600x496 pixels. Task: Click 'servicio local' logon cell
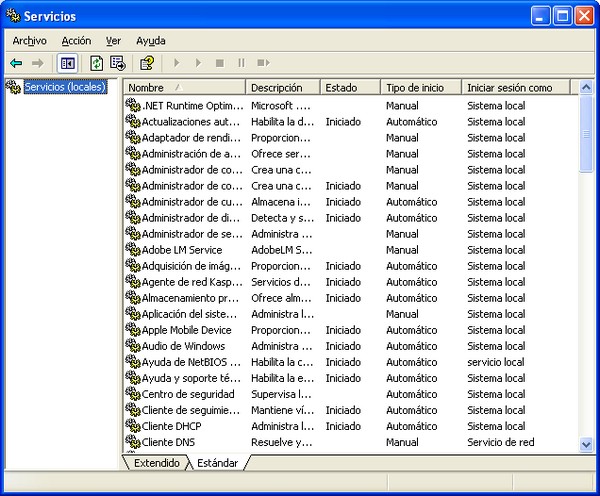(x=496, y=362)
